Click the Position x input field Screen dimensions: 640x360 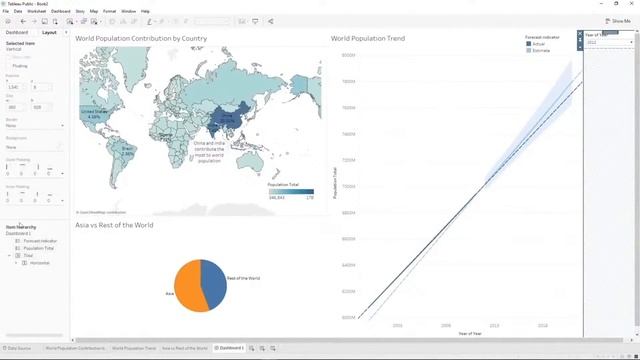(16, 87)
